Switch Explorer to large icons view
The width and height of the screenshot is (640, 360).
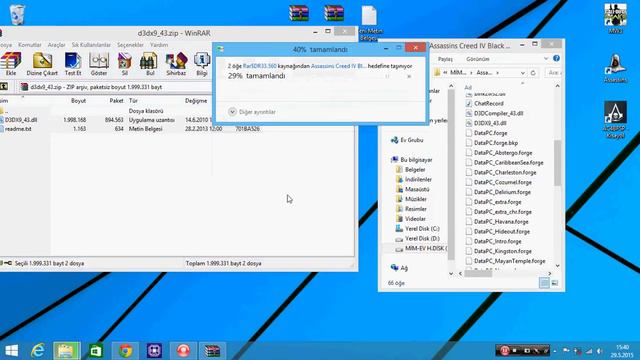click(555, 282)
